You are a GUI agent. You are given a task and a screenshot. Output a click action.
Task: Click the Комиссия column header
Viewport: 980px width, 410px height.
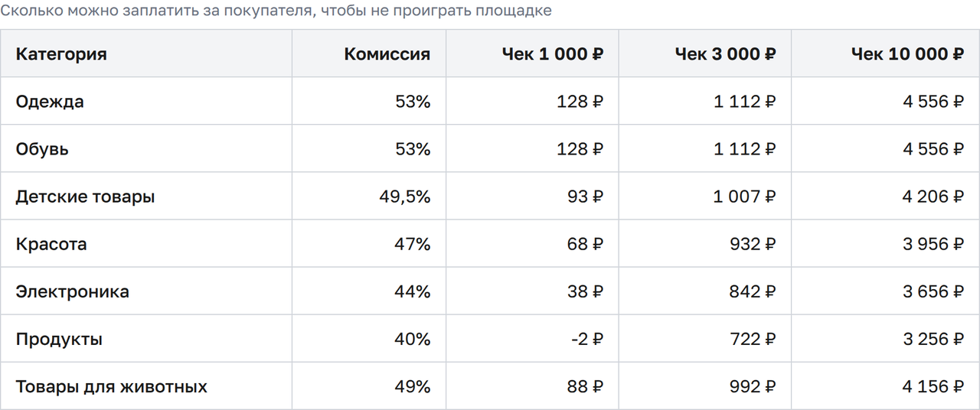387,54
